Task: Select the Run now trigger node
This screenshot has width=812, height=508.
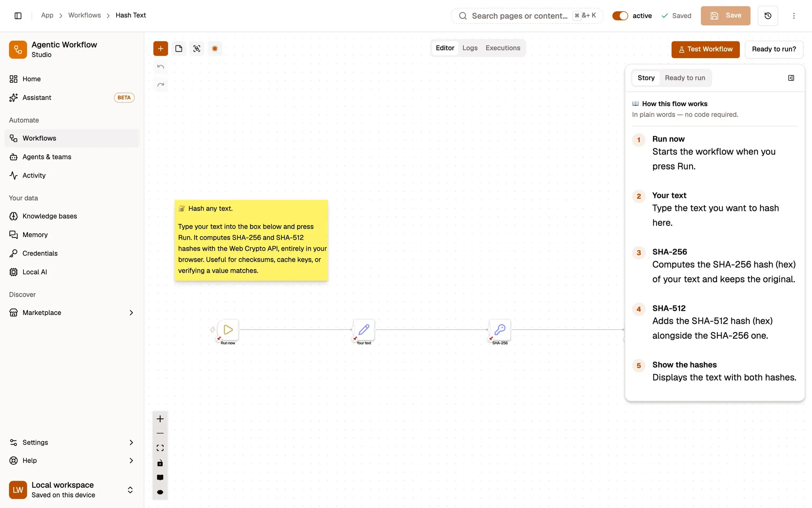Action: coord(228,330)
